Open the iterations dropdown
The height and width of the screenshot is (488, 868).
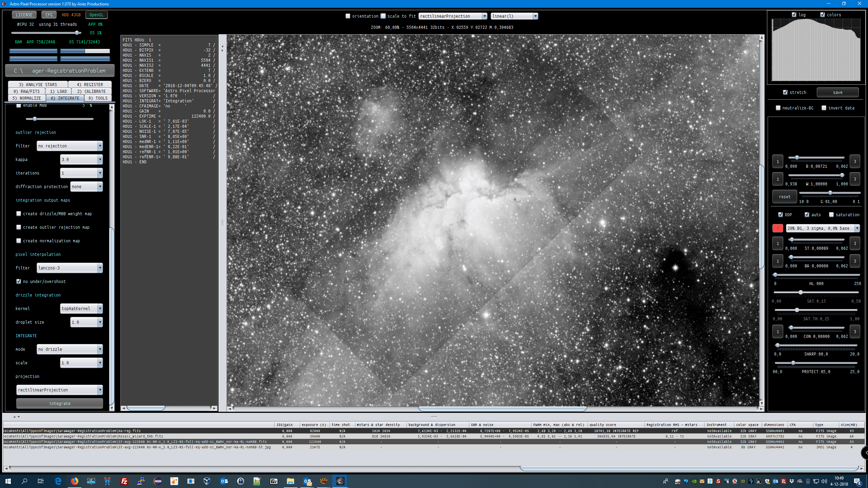81,173
